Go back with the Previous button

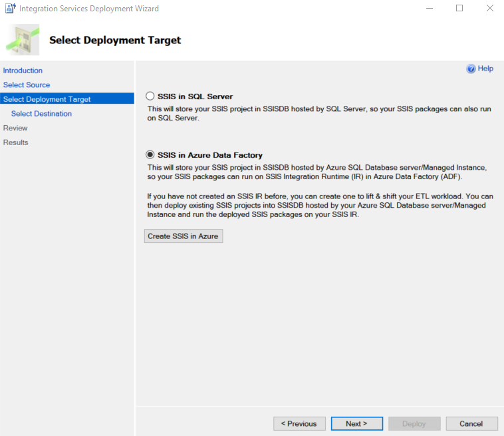pos(299,423)
